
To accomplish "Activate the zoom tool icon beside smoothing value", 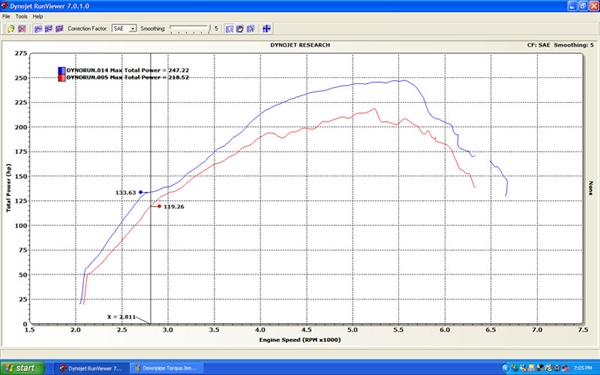I will (x=229, y=29).
